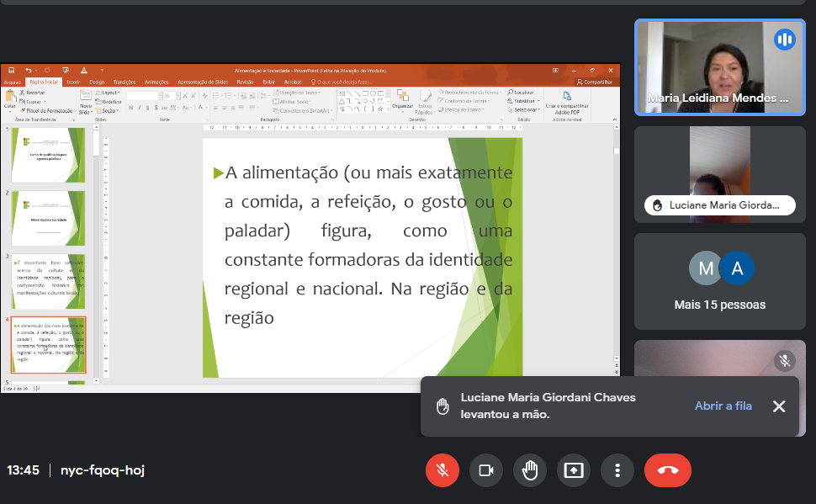Viewport: 816px width, 504px height.
Task: Unmute the microphone in the call bar
Action: pyautogui.click(x=442, y=470)
